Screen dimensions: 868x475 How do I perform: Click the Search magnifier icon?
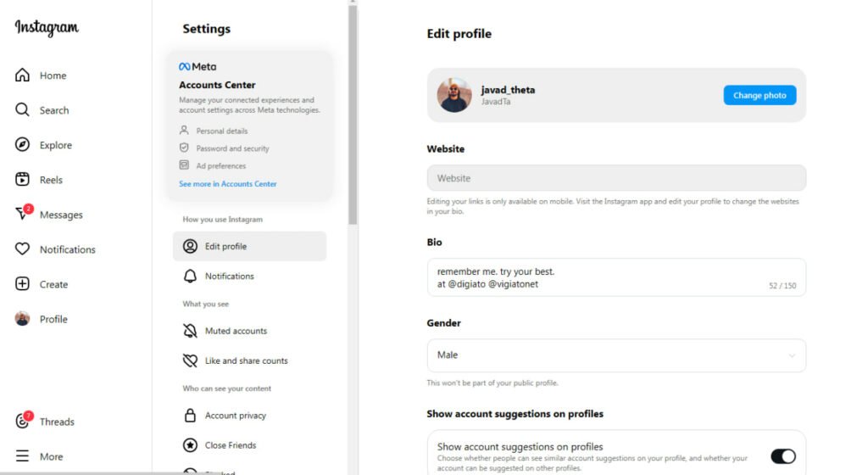(23, 110)
